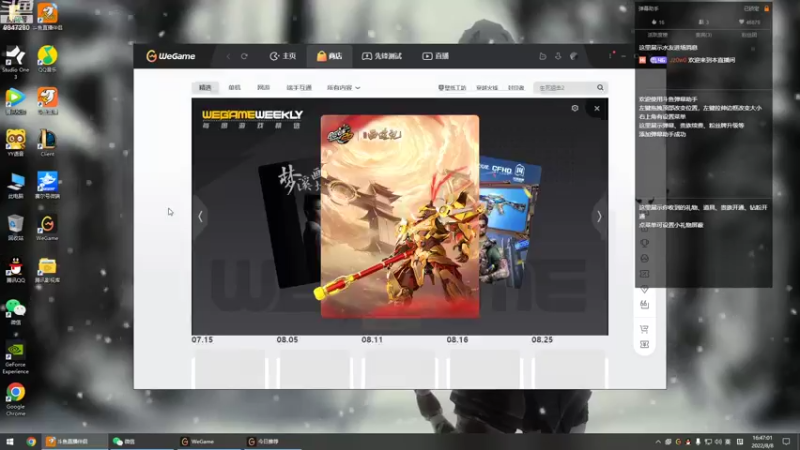Open the 腾讯QQ desktop icon
800x450 pixels.
[15, 269]
